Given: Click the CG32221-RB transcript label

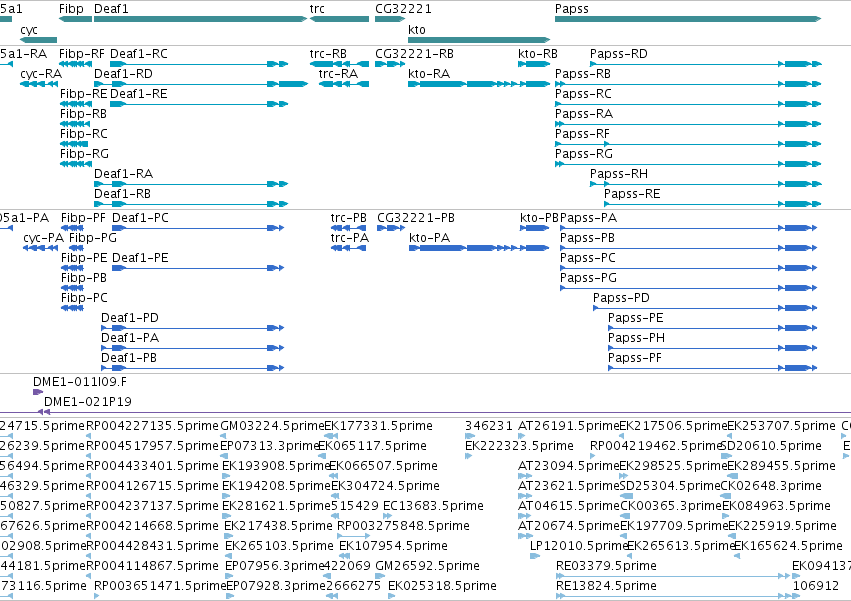Looking at the screenshot, I should pyautogui.click(x=414, y=54).
